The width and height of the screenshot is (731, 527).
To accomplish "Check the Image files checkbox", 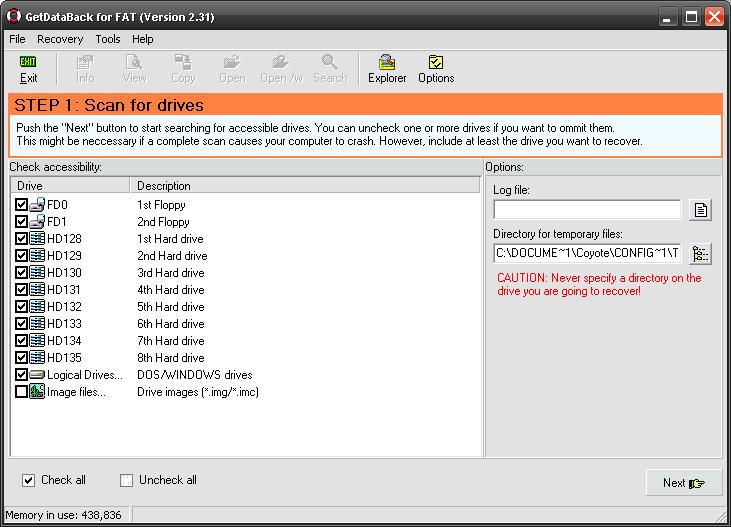I will coord(21,391).
